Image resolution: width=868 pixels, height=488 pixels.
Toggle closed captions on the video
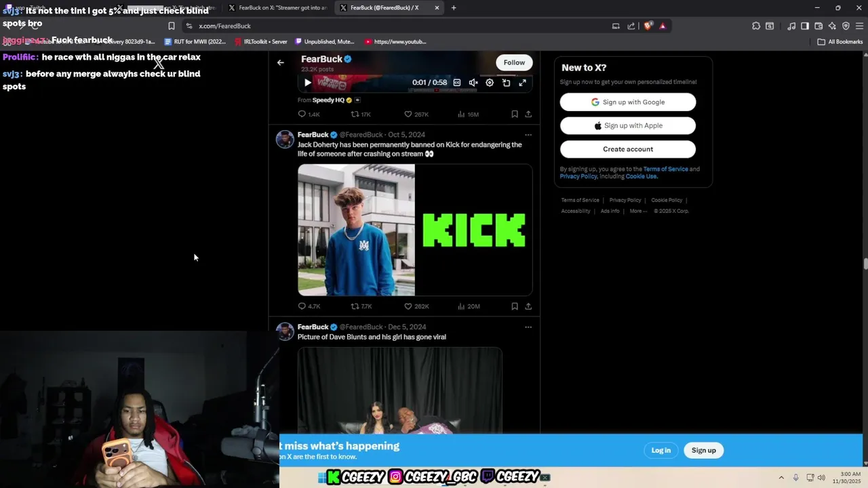click(x=457, y=83)
